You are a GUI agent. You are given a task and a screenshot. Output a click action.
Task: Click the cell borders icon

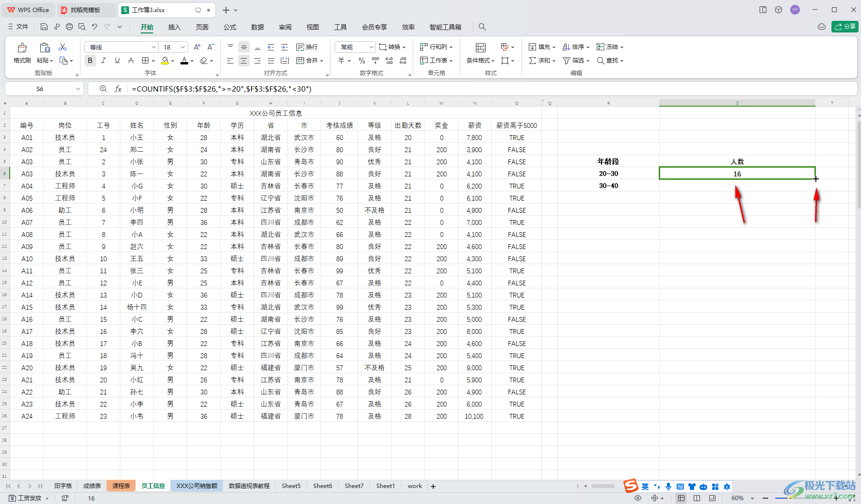(x=145, y=61)
